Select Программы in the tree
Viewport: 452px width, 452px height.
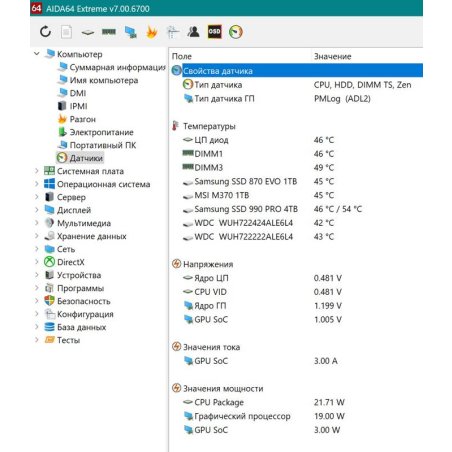[80, 288]
